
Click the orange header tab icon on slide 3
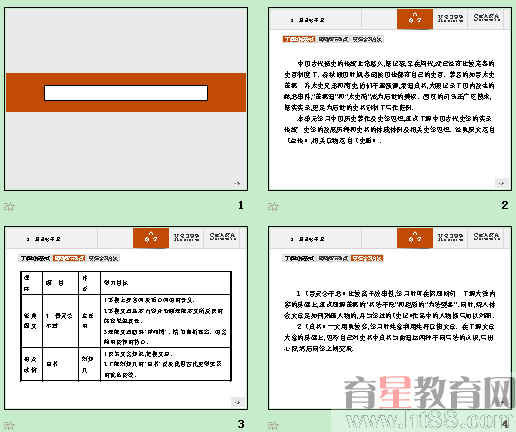(x=151, y=238)
